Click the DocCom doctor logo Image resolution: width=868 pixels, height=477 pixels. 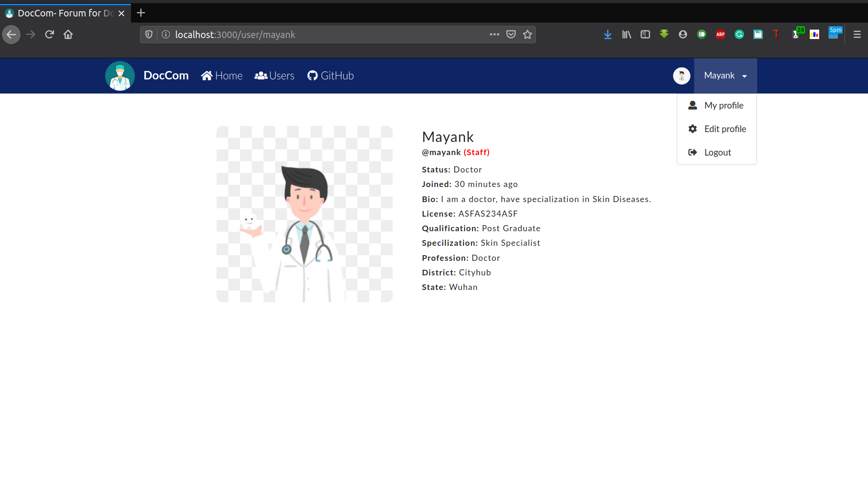[x=120, y=76]
